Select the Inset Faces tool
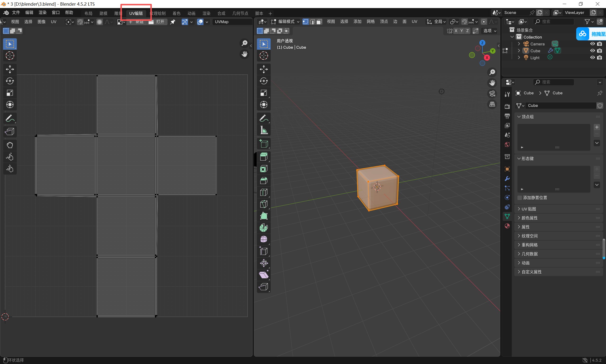The width and height of the screenshot is (606, 364). (264, 169)
